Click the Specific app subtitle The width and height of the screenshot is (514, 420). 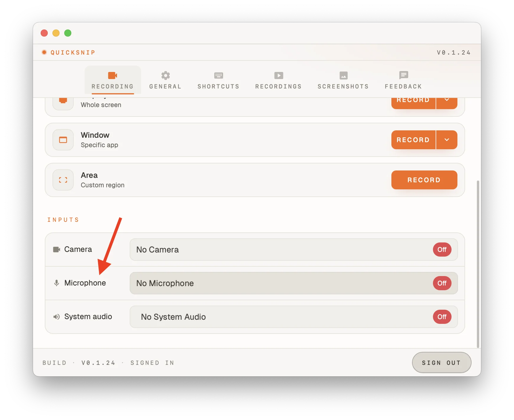(x=99, y=145)
